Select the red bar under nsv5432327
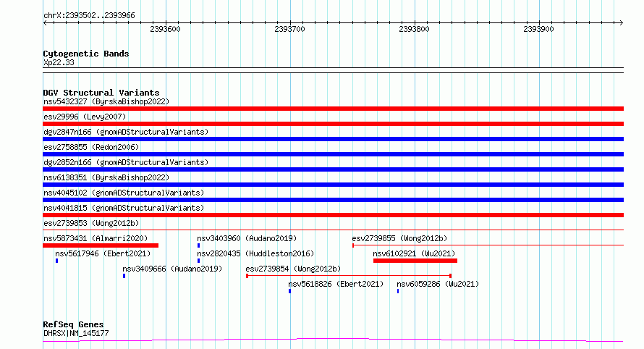 [333, 109]
